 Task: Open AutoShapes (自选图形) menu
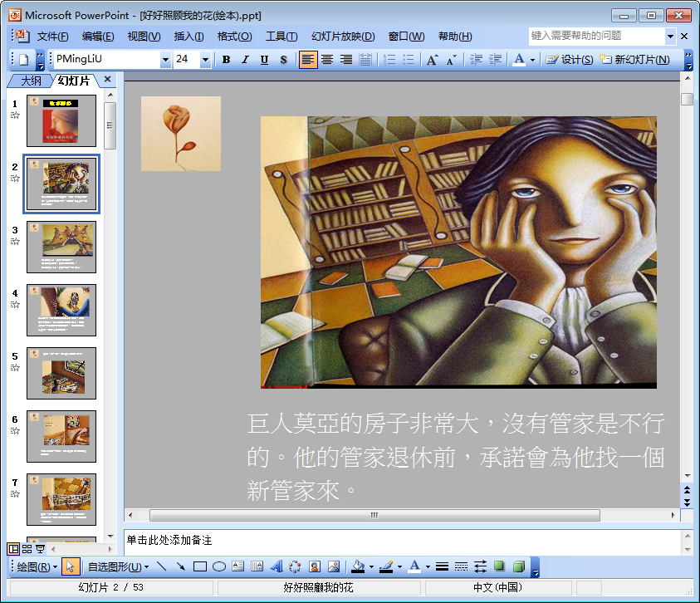pyautogui.click(x=118, y=566)
